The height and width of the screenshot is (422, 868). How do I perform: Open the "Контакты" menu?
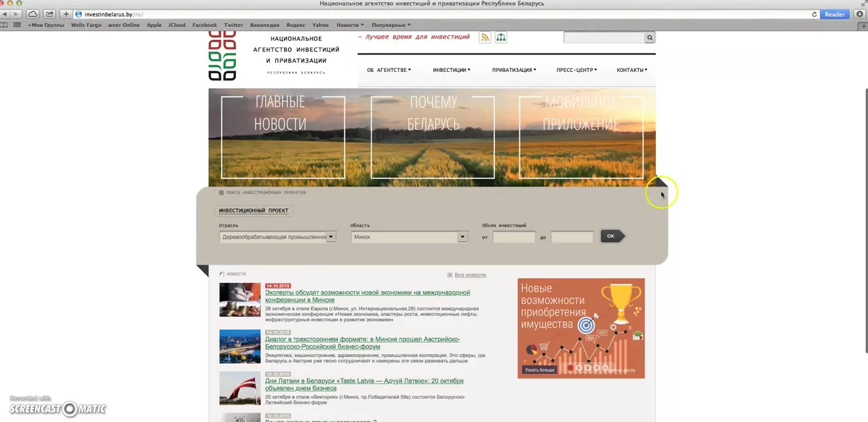tap(631, 70)
